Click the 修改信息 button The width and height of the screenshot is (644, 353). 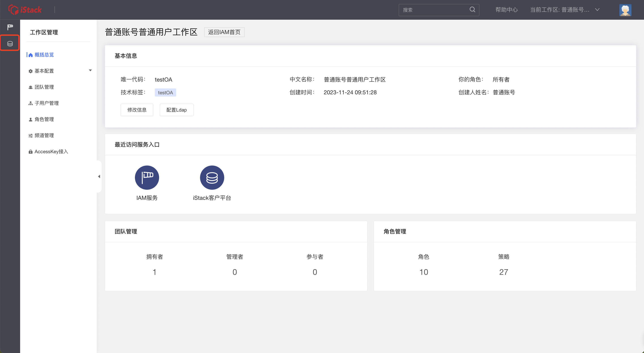click(x=137, y=110)
